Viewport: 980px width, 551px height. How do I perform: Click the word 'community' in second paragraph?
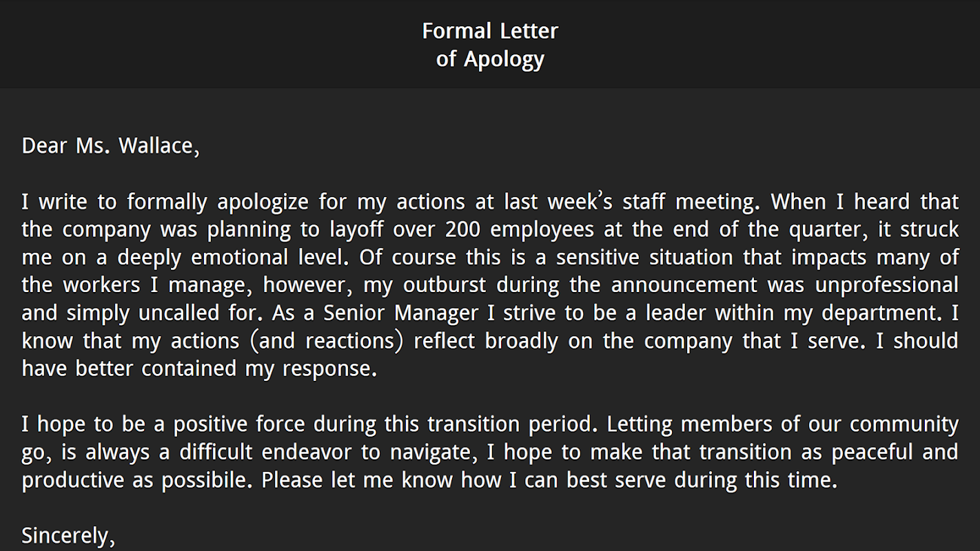(x=904, y=425)
